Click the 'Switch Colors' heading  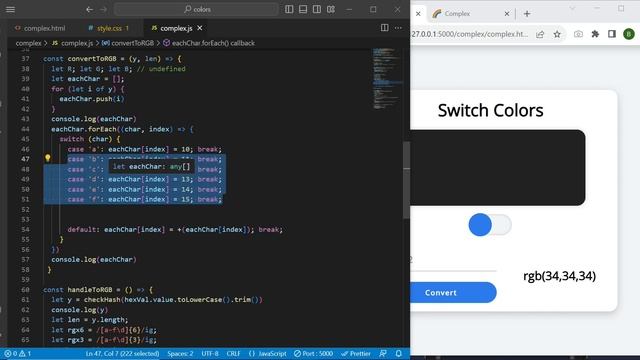490,111
